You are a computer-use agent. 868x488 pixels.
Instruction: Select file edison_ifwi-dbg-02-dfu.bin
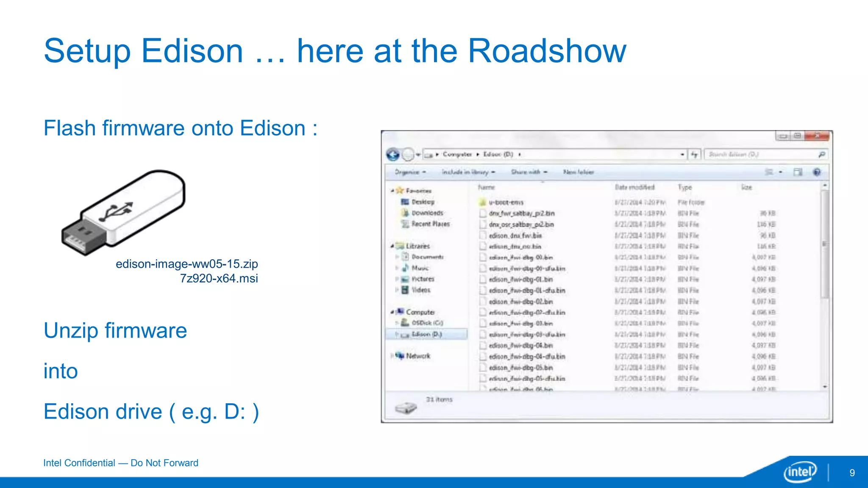(x=527, y=313)
